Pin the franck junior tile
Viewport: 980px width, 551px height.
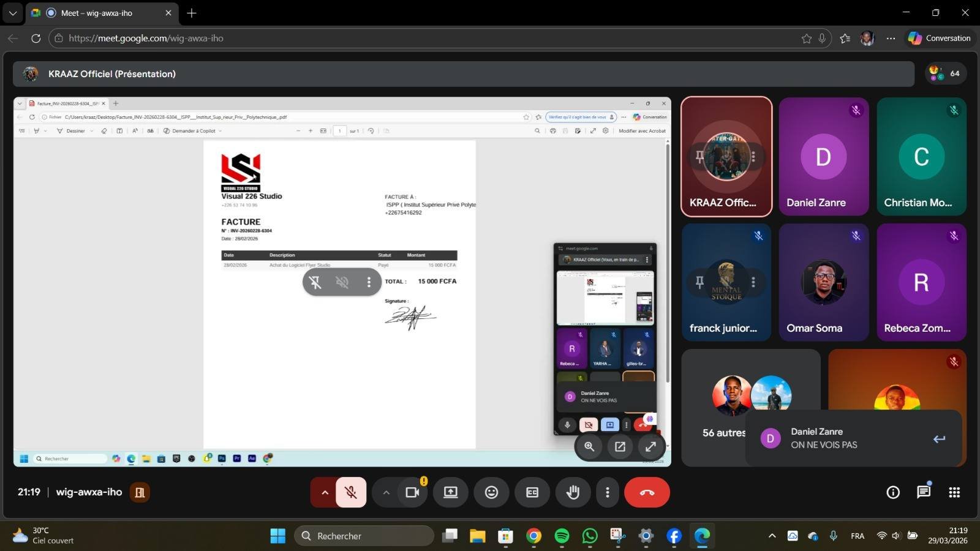[699, 282]
